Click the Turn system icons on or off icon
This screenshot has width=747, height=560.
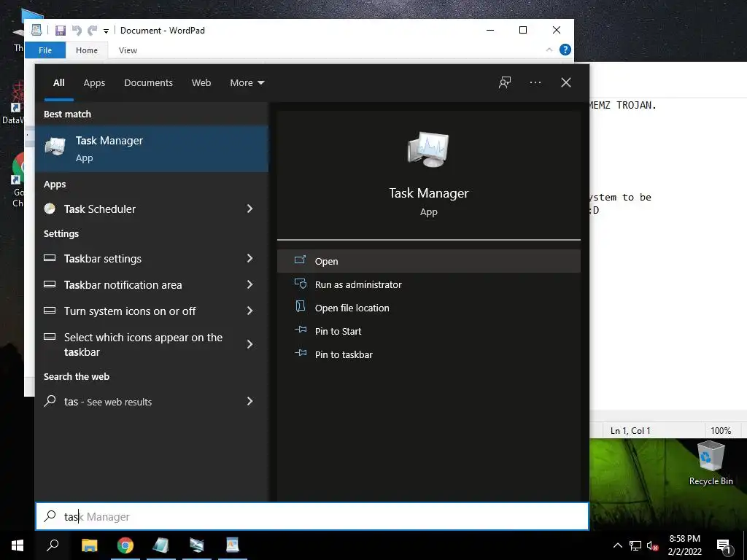[x=50, y=311]
